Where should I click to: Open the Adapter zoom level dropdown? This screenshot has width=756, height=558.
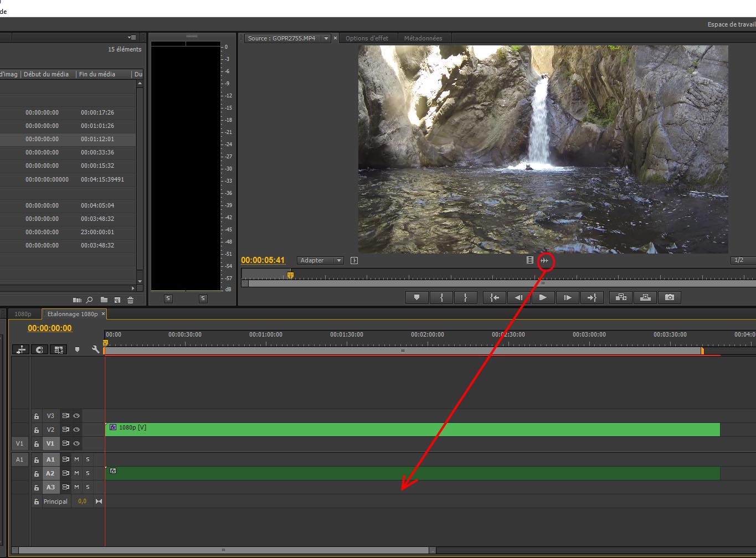click(320, 260)
